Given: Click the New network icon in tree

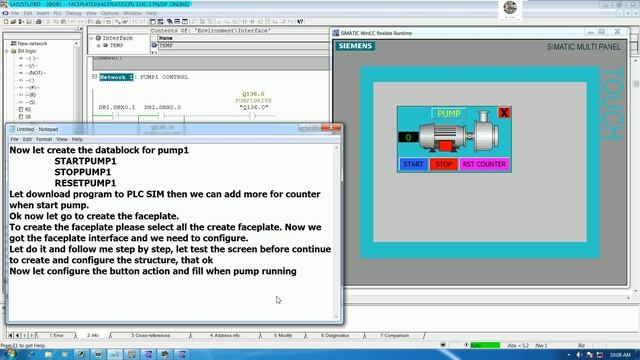Looking at the screenshot, I should (x=13, y=43).
